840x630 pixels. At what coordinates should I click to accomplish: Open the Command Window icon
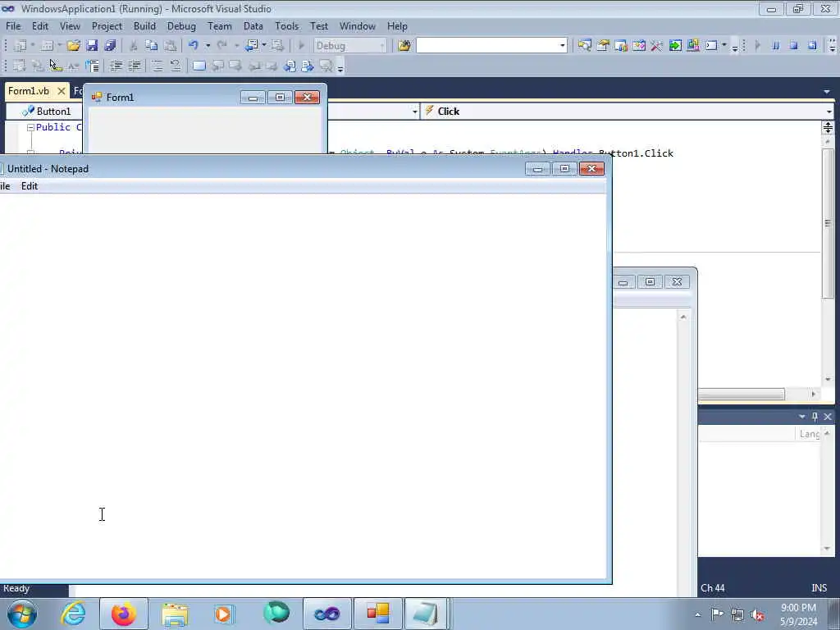[711, 46]
